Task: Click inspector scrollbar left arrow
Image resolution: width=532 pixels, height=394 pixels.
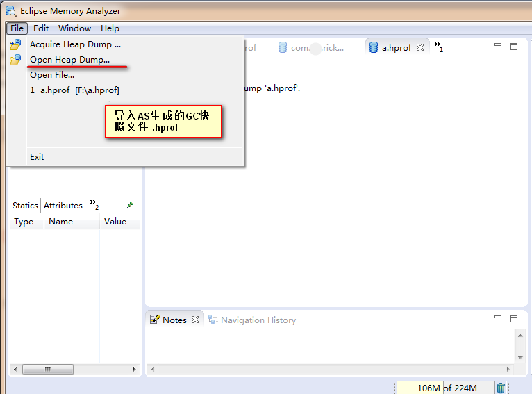Action: (15, 369)
